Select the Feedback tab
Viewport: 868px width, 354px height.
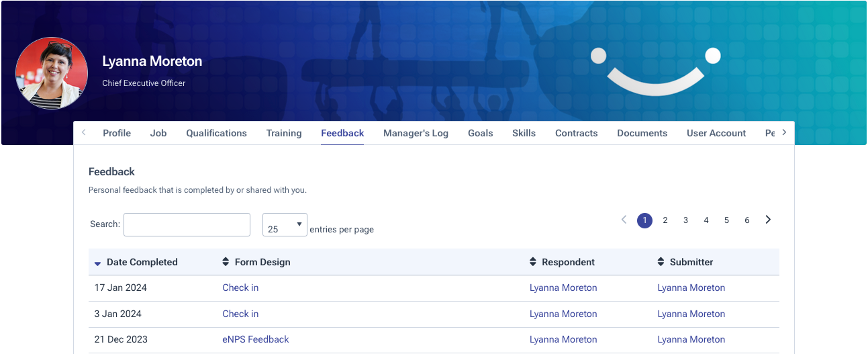tap(342, 133)
